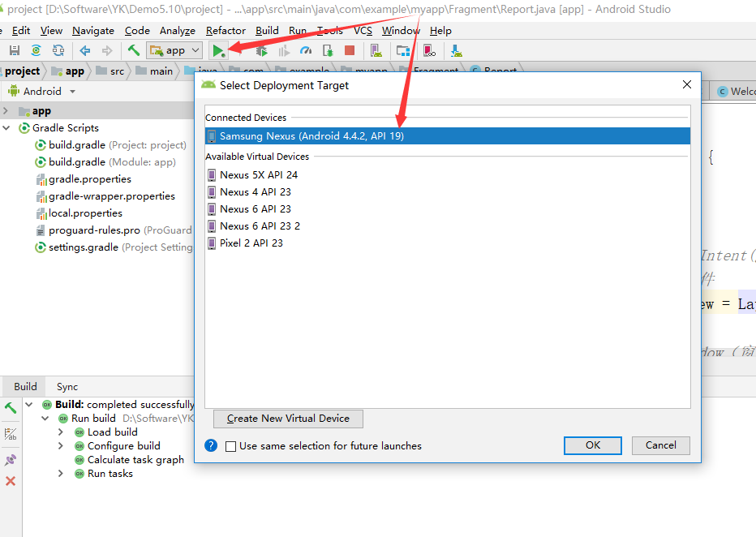Open the app run configuration dropdown

click(174, 50)
